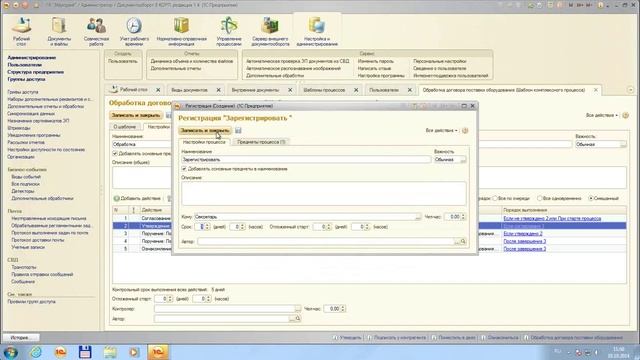Open Все действия menu in dialog
640x360 pixels.
[x=442, y=131]
